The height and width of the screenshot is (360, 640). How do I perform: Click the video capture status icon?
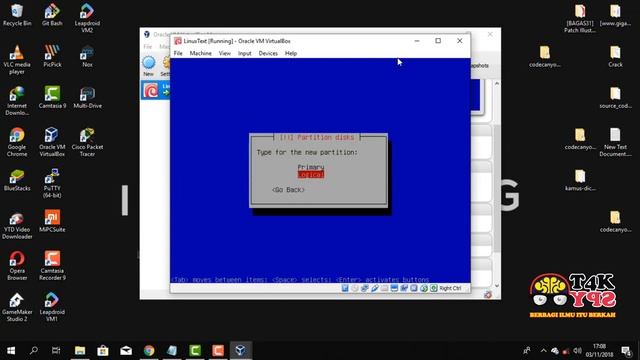pyautogui.click(x=404, y=288)
